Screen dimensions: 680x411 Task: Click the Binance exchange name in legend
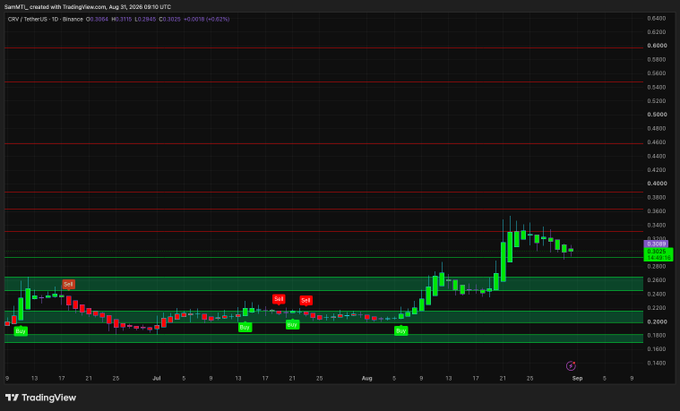click(x=72, y=19)
